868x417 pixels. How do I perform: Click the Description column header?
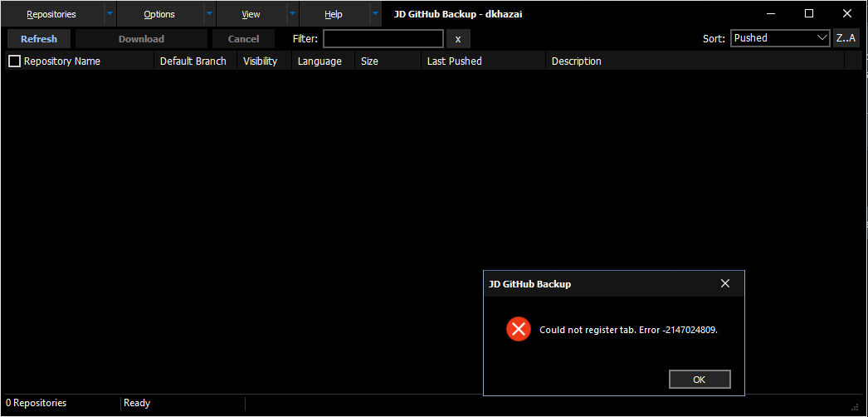point(695,61)
